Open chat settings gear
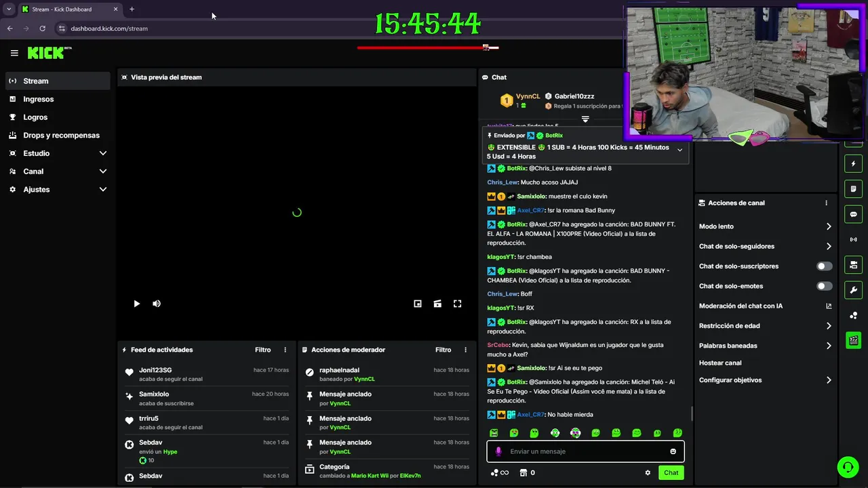The height and width of the screenshot is (488, 868). pos(648,473)
